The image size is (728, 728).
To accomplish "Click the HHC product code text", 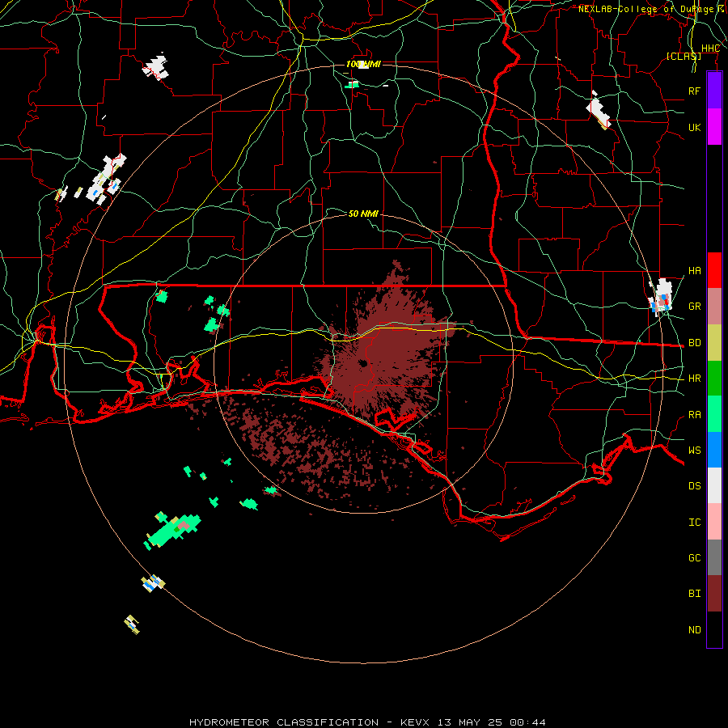I will click(x=710, y=49).
